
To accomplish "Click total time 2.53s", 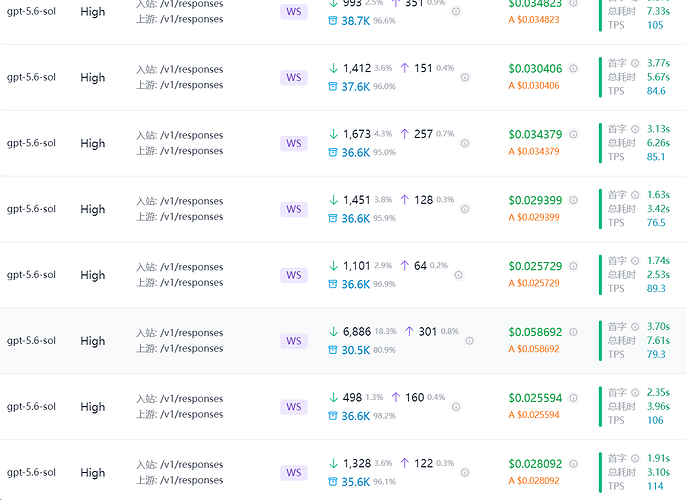I will point(658,274).
